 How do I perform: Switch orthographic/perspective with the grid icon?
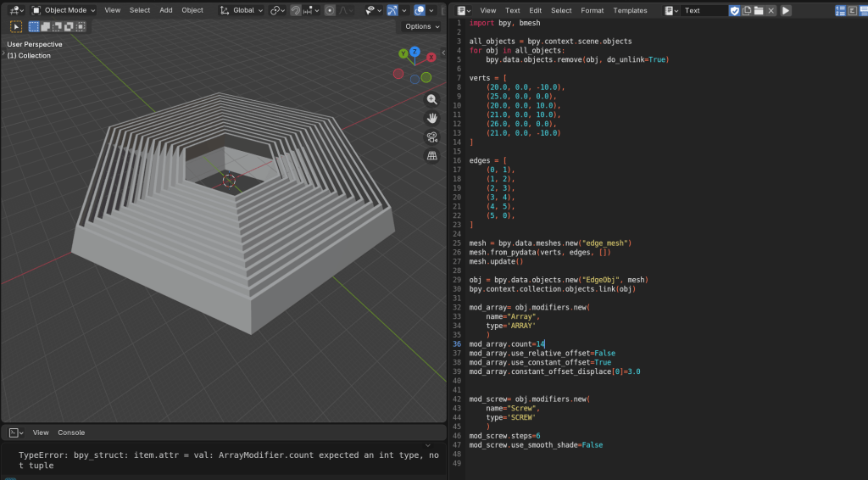pos(432,156)
